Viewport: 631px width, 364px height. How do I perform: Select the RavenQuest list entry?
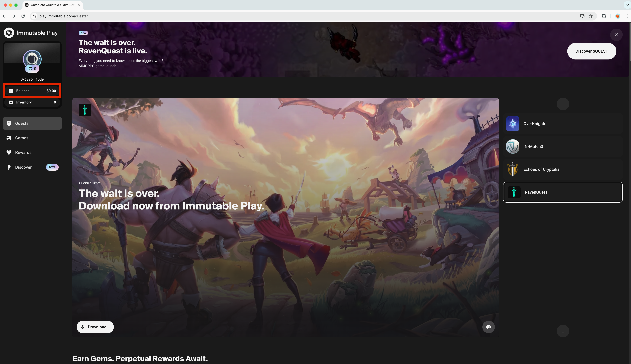(x=563, y=192)
